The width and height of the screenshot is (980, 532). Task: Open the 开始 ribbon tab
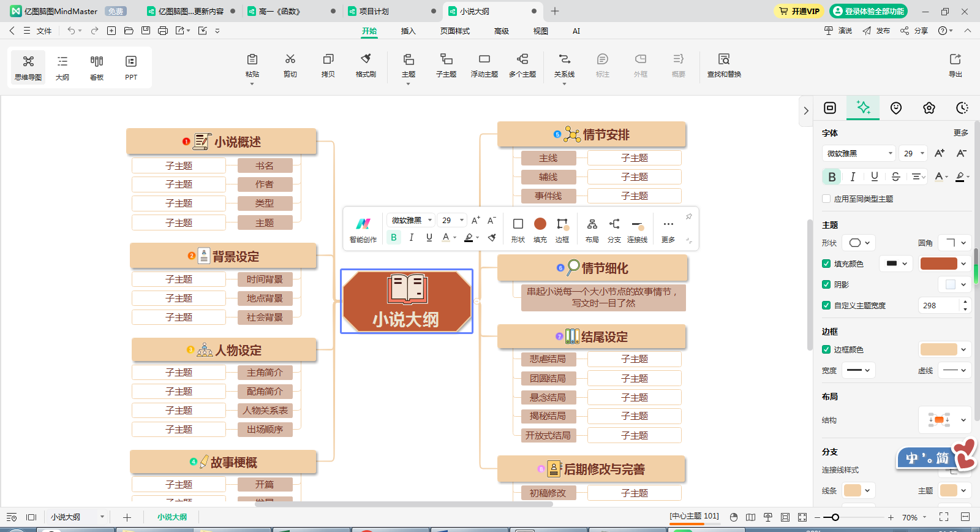pos(369,31)
